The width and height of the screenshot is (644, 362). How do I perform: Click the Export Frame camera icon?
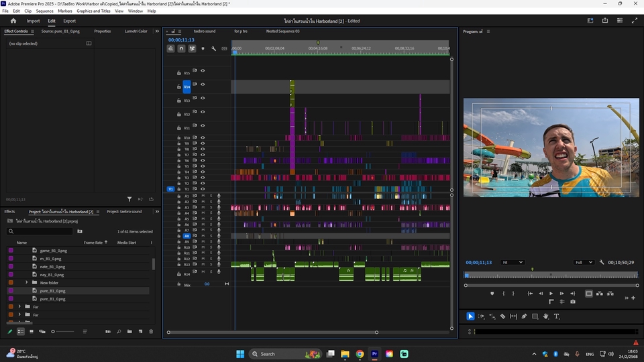tap(572, 302)
